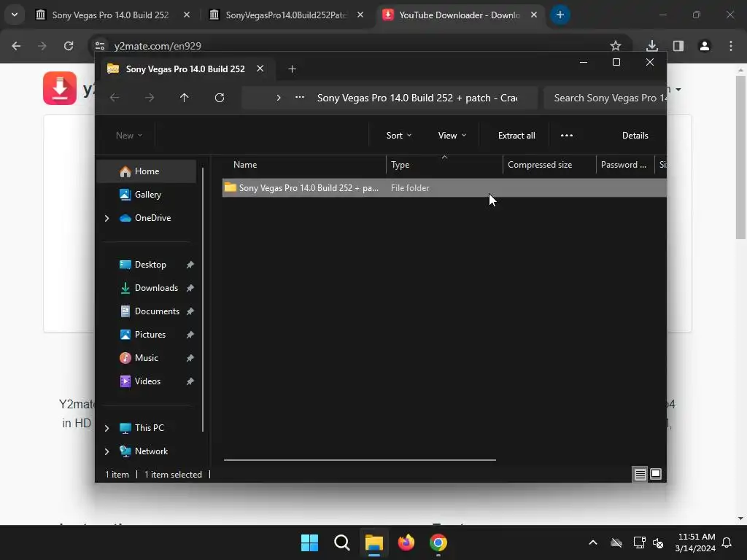Open the View dropdown
Screen dimensions: 747x560
pos(452,136)
